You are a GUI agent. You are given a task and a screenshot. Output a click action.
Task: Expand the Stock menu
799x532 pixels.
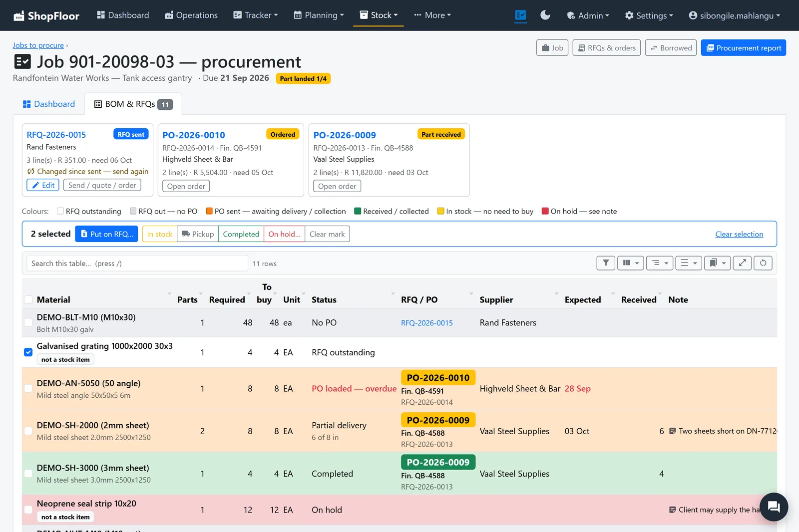click(379, 15)
